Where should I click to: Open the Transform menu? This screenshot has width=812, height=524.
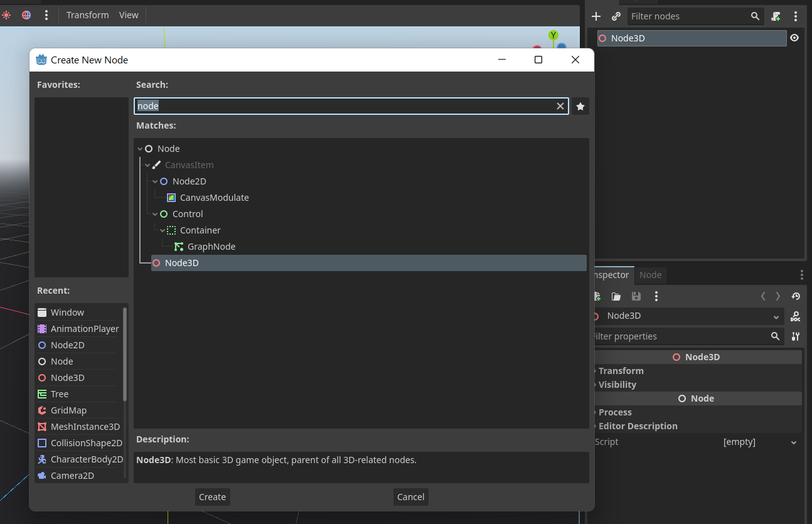(x=87, y=14)
